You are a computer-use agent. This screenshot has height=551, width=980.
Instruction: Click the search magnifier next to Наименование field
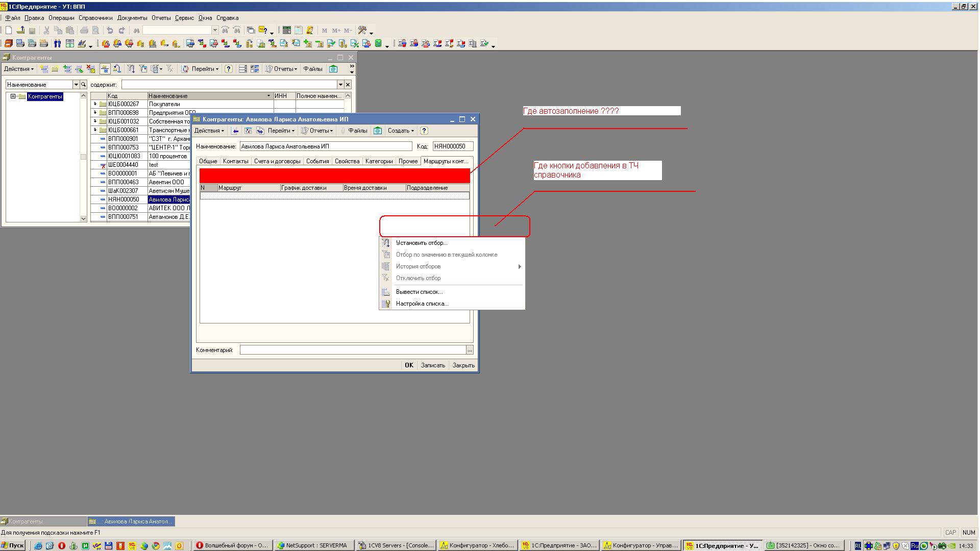pyautogui.click(x=84, y=85)
